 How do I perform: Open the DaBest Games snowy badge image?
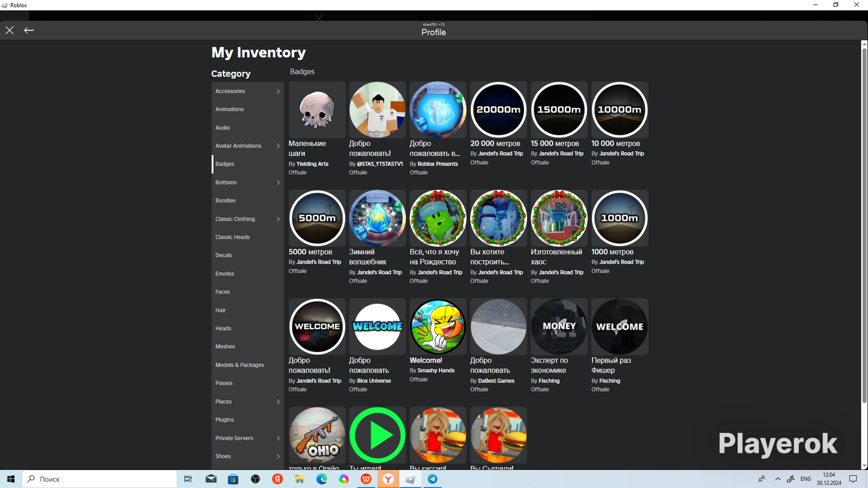[498, 326]
